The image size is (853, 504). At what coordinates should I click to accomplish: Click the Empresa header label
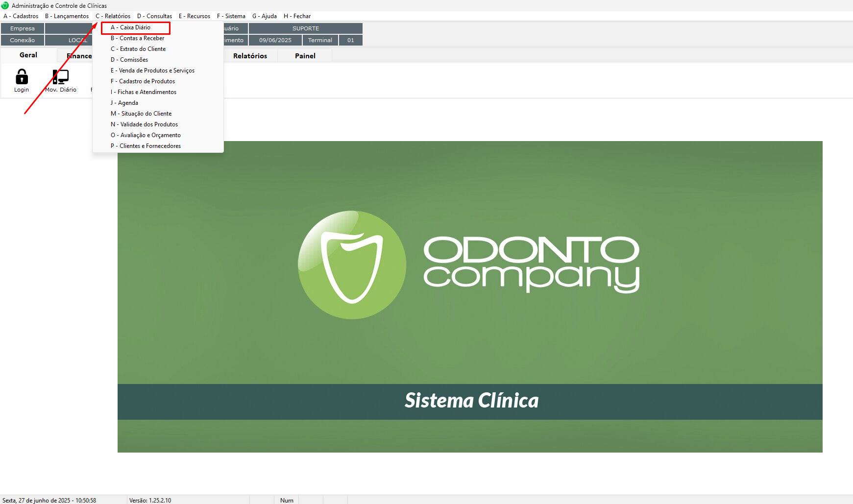pyautogui.click(x=23, y=28)
